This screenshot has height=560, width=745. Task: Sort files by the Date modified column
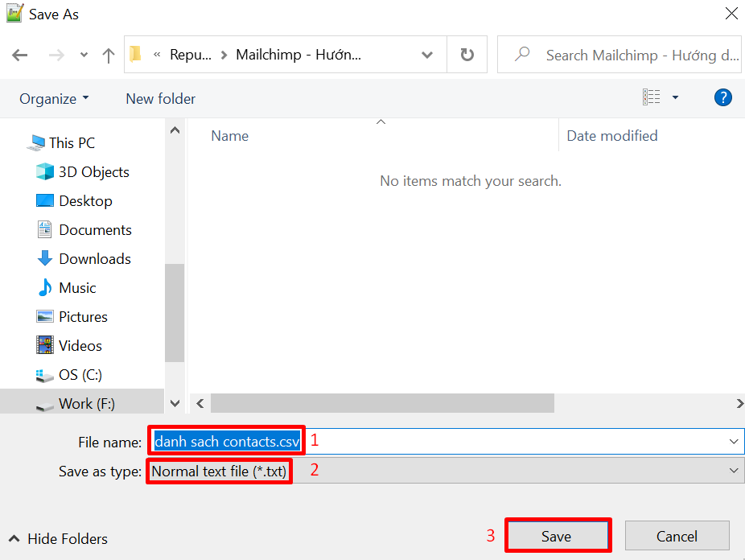coord(611,135)
